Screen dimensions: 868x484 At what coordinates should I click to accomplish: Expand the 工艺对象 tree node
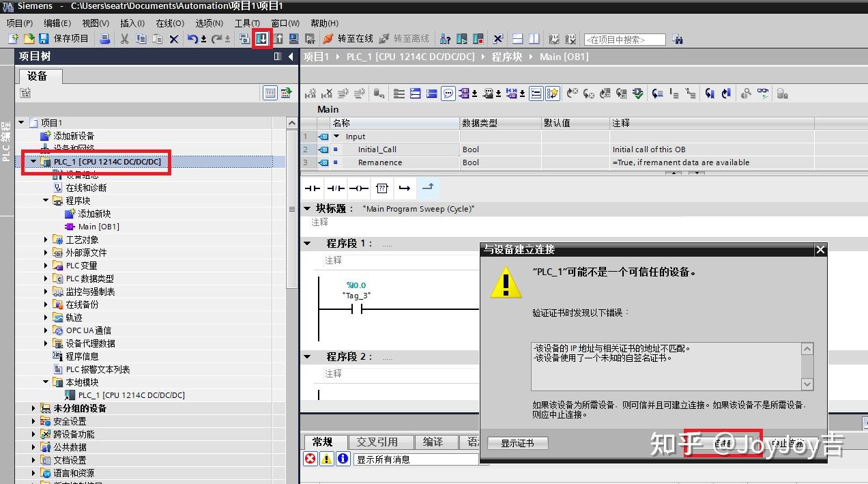[46, 240]
